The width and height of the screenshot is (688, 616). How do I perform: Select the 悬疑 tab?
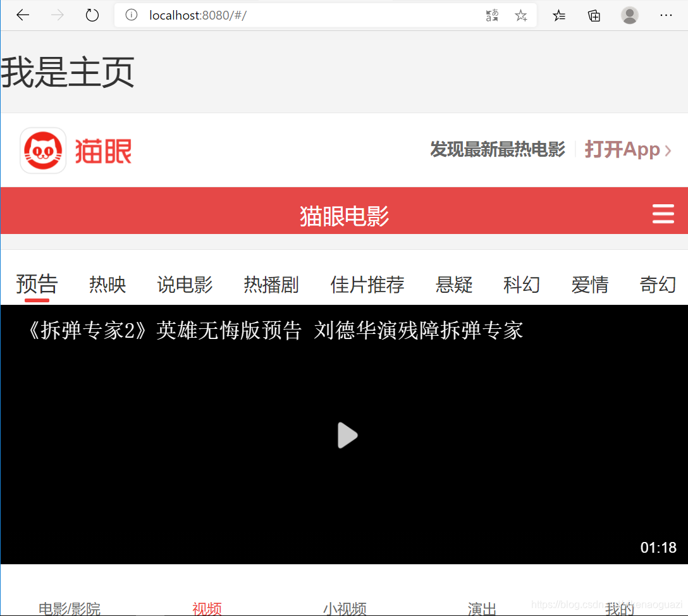click(x=453, y=285)
